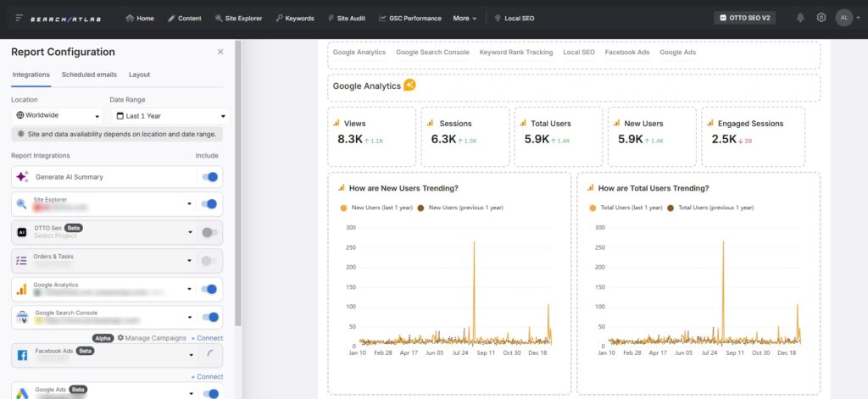This screenshot has width=868, height=399.
Task: Click the icon beside How are New Users Trending
Action: point(342,187)
